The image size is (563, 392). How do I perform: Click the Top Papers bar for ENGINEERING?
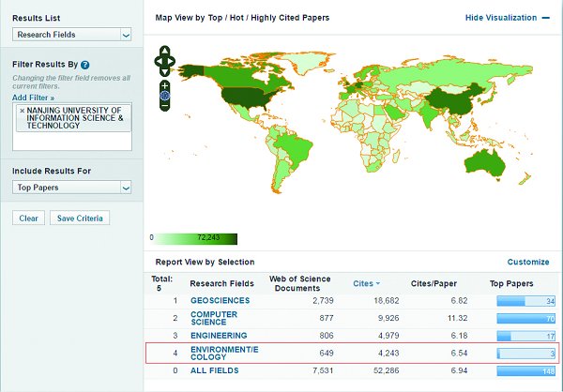pos(525,336)
